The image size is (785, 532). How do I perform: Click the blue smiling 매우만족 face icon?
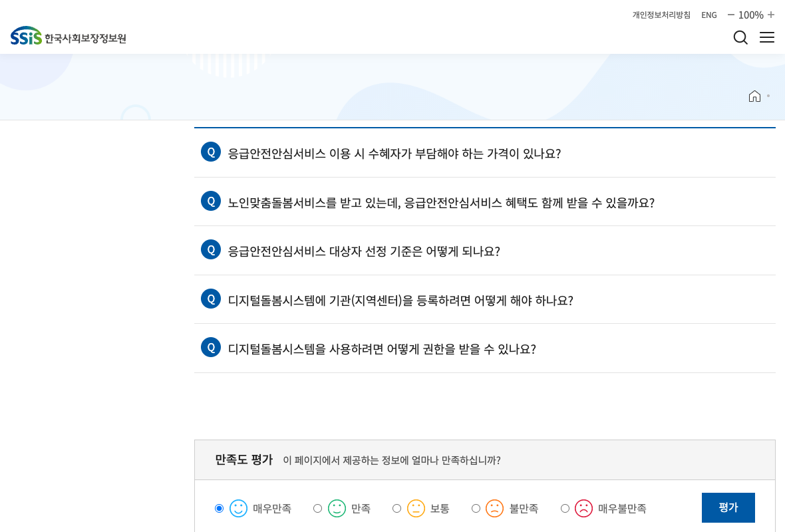238,509
